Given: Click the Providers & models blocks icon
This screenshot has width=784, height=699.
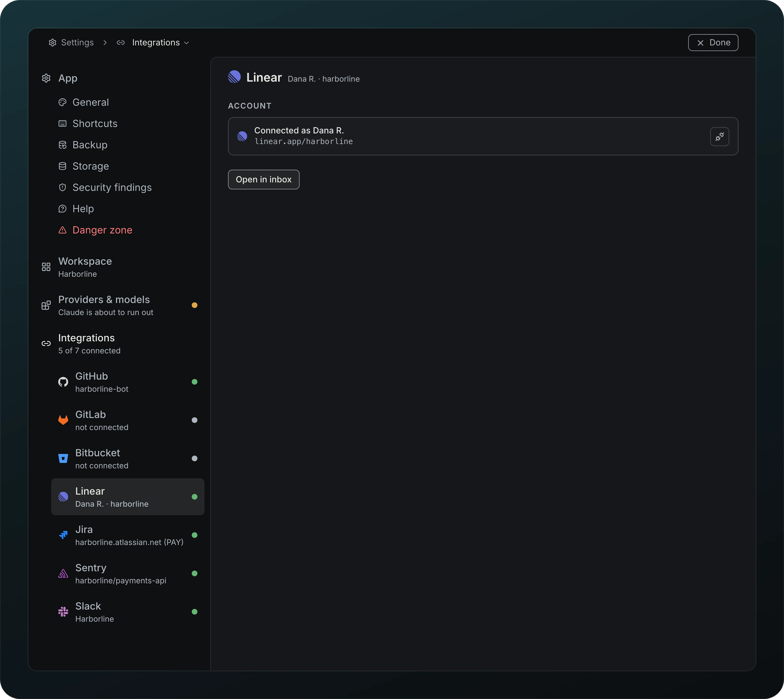Looking at the screenshot, I should click(46, 305).
